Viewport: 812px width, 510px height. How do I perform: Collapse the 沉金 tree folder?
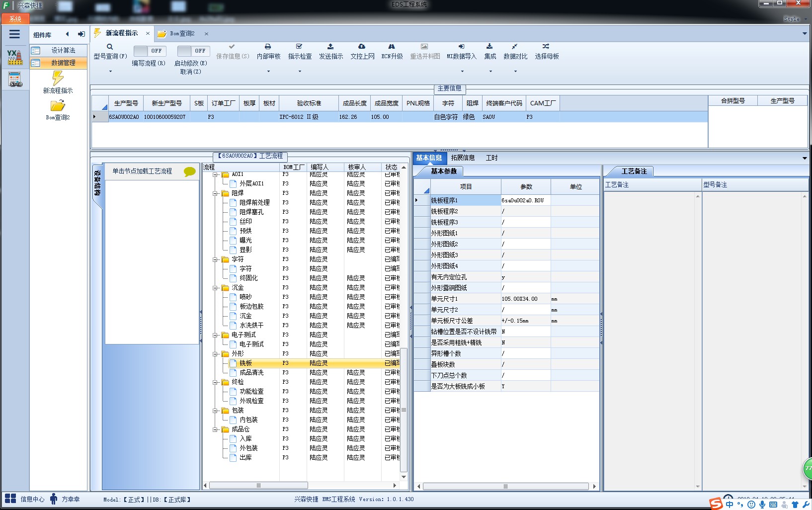216,287
